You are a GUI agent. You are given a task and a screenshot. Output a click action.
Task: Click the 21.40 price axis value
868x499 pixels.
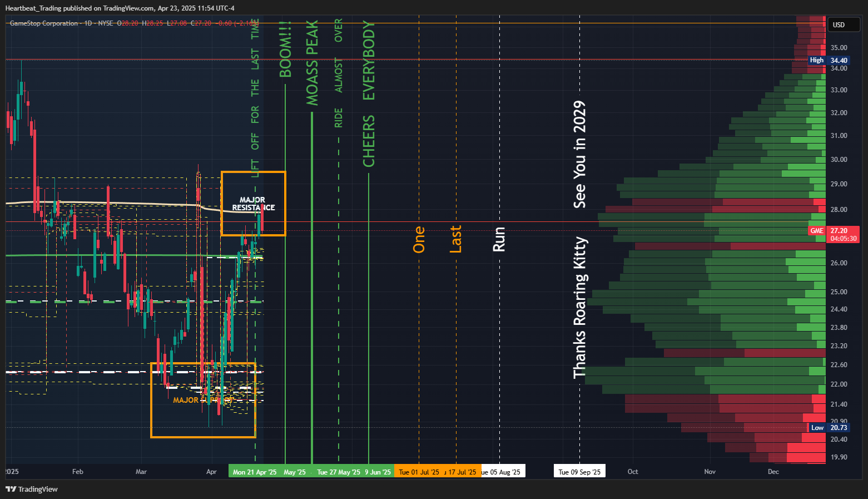pyautogui.click(x=839, y=404)
